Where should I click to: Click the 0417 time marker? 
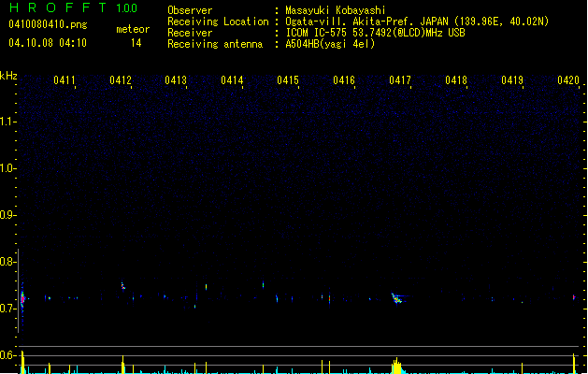(x=400, y=80)
